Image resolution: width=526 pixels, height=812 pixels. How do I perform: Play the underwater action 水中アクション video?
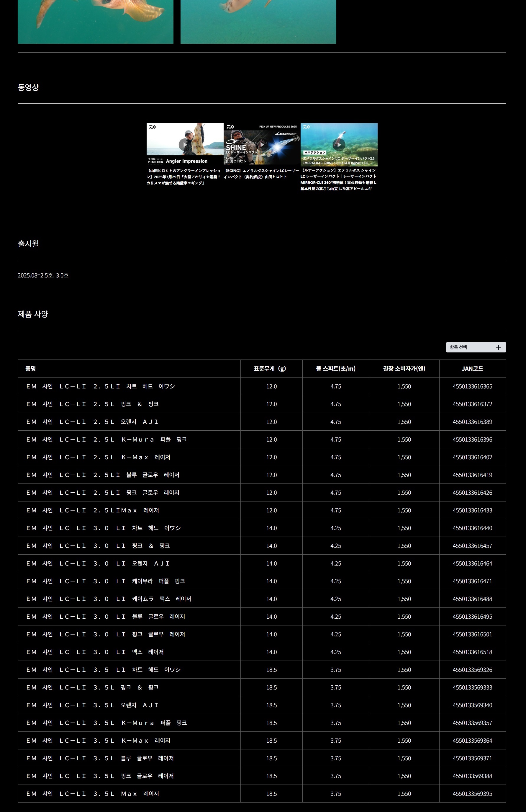(x=339, y=145)
